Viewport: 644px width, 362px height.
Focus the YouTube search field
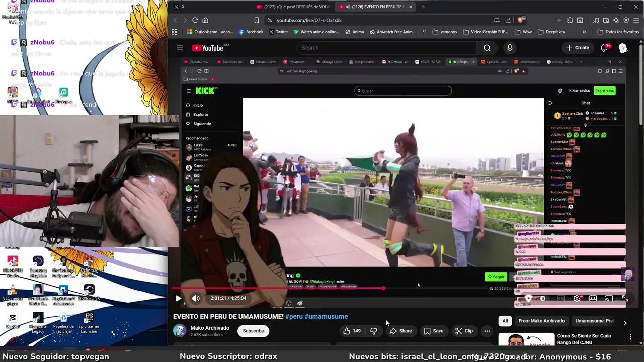pos(385,48)
